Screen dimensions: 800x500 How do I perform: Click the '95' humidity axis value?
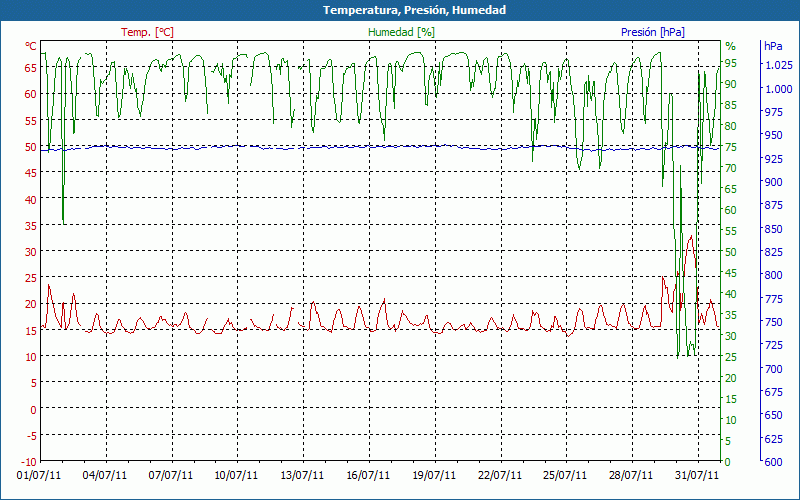[731, 63]
